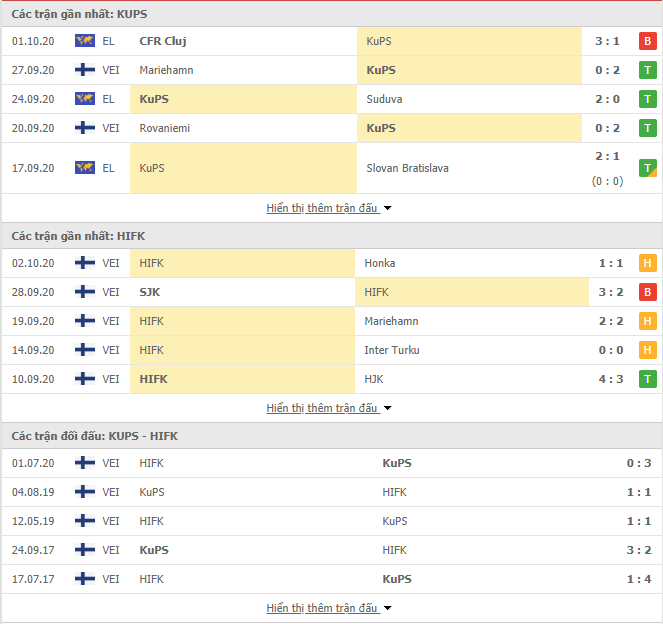Expand more matches under the KUPS - HIFK head-to-head section
The image size is (663, 624).
328,608
